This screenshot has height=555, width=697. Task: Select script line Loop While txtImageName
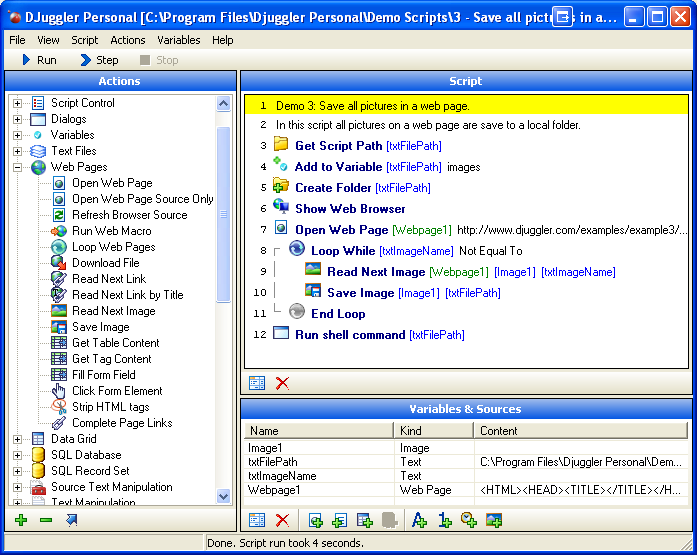[x=466, y=251]
